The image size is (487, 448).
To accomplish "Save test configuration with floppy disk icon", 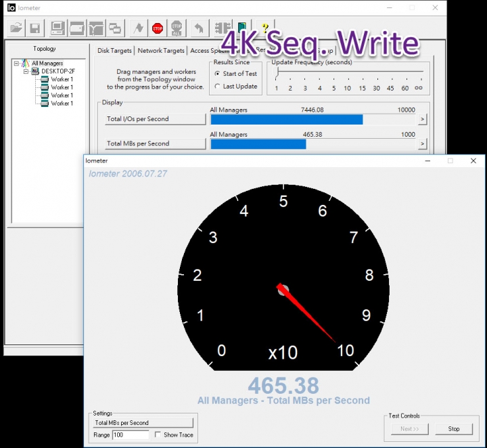I will click(x=35, y=28).
